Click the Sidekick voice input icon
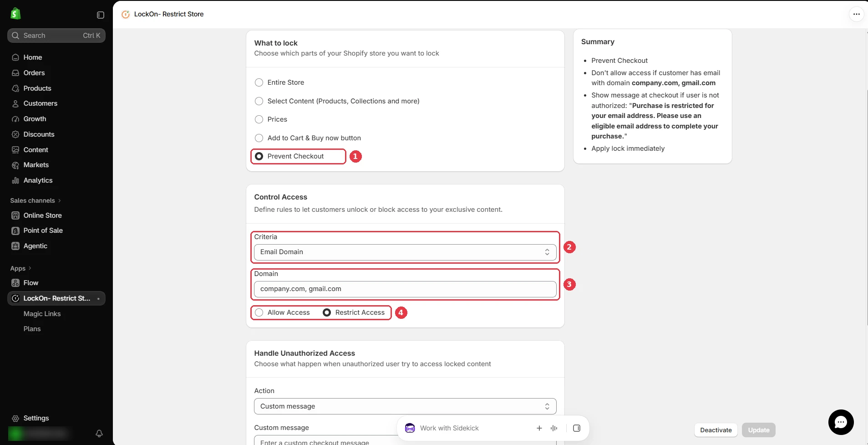The image size is (868, 445). [554, 428]
